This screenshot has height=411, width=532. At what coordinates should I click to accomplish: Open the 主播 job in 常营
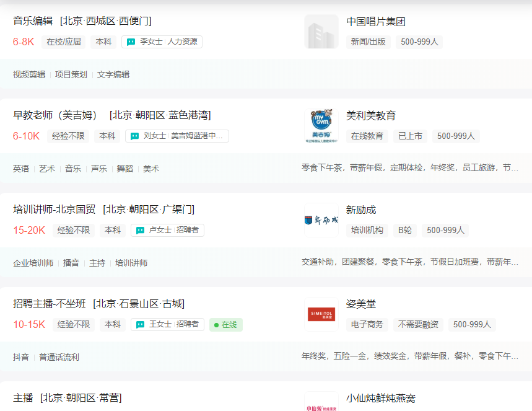click(x=23, y=398)
